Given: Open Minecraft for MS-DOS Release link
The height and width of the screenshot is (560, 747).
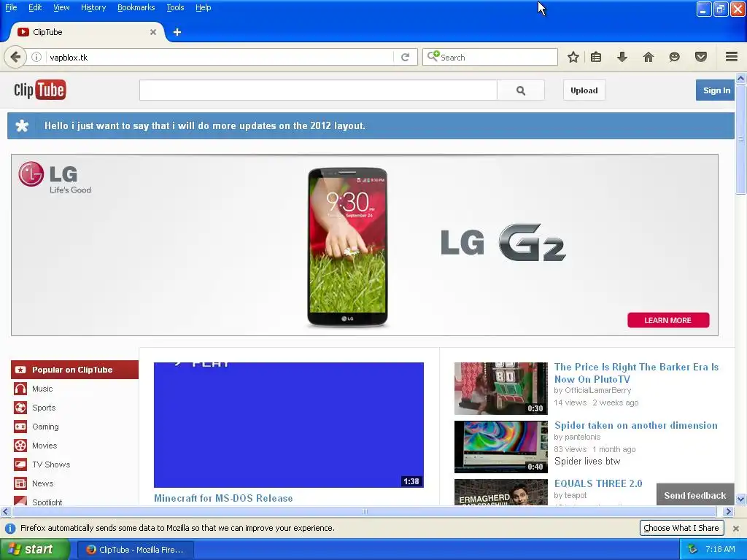Looking at the screenshot, I should pos(223,498).
